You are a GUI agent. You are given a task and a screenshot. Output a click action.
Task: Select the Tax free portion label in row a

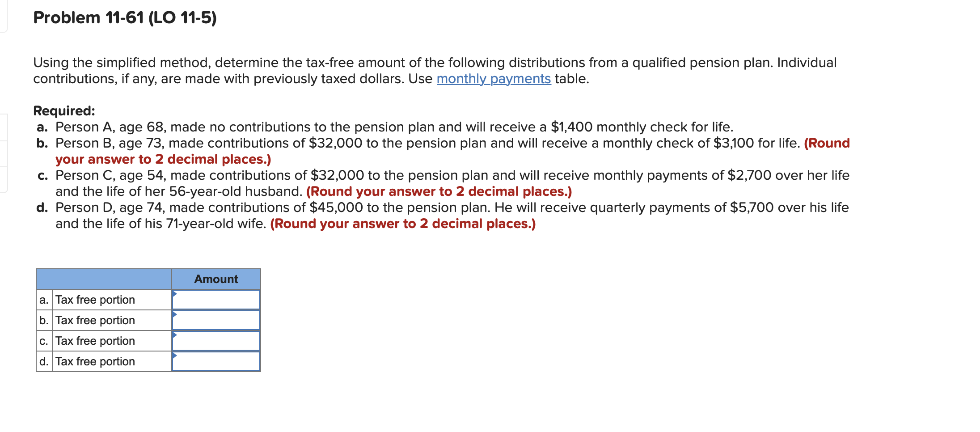pyautogui.click(x=94, y=300)
